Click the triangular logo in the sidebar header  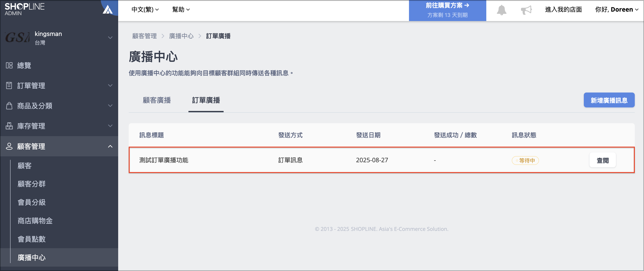pos(108,9)
